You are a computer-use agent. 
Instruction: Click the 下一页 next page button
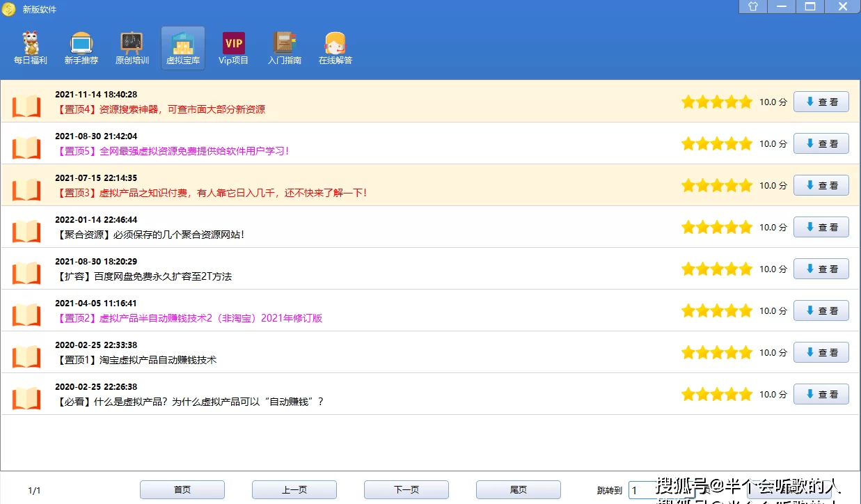(x=406, y=490)
